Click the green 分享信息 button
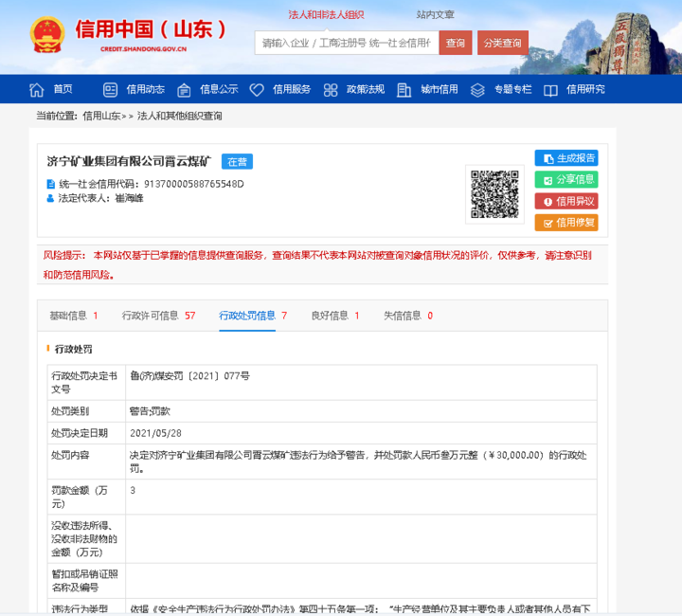 click(x=566, y=179)
